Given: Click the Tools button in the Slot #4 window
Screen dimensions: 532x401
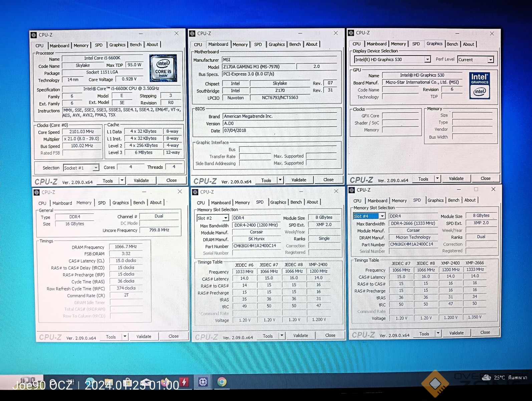Looking at the screenshot, I should pos(424,333).
